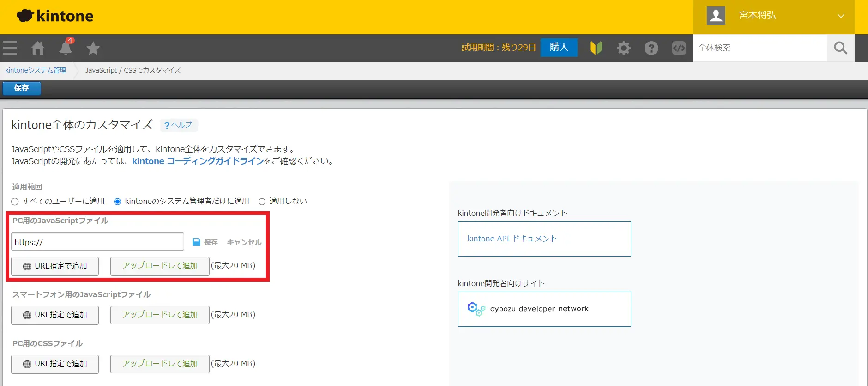Open the bookmarks star icon
Viewport: 868px width, 386px height.
click(93, 48)
